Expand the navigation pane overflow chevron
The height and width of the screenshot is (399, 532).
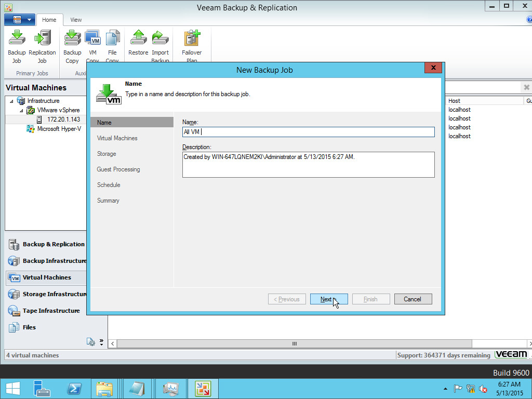pyautogui.click(x=101, y=342)
